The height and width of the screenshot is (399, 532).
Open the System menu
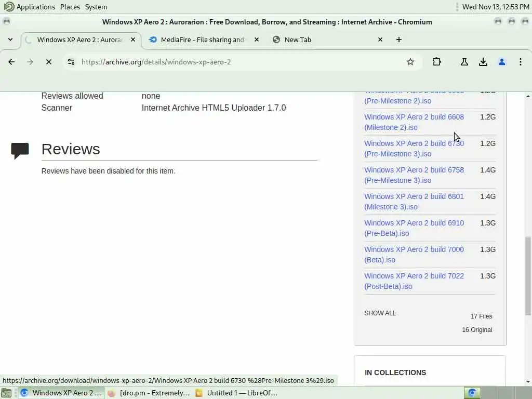coord(96,7)
